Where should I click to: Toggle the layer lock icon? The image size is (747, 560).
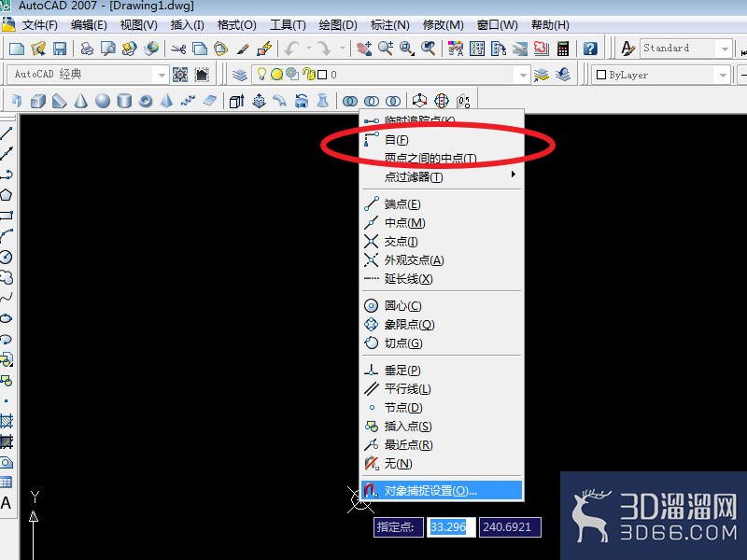(309, 75)
